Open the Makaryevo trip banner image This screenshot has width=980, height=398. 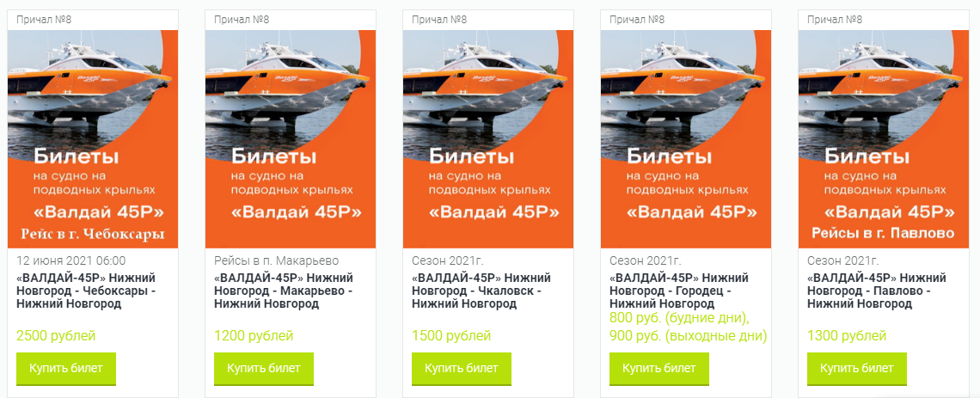pos(291,139)
